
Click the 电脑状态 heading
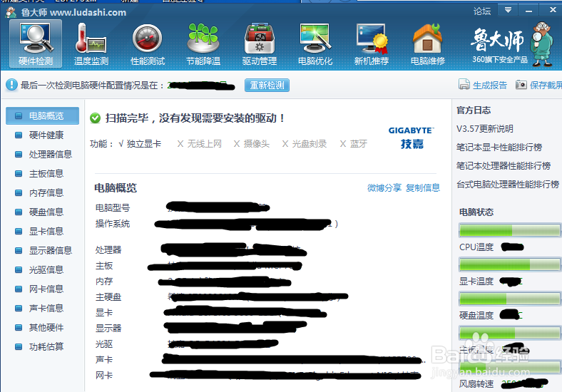476,212
